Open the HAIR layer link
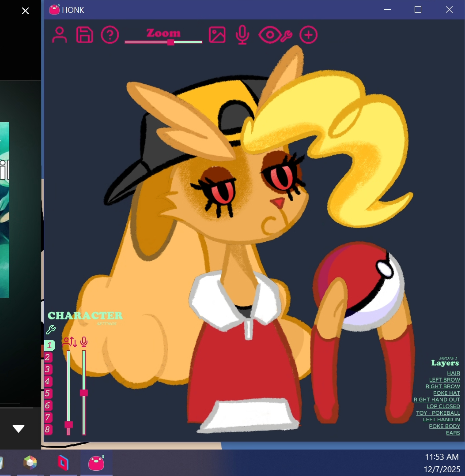 [x=453, y=373]
